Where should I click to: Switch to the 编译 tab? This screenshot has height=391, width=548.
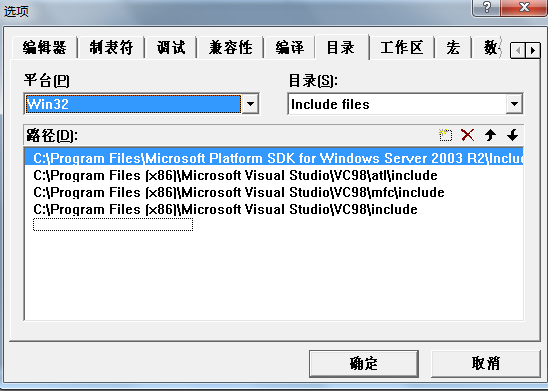(x=290, y=47)
